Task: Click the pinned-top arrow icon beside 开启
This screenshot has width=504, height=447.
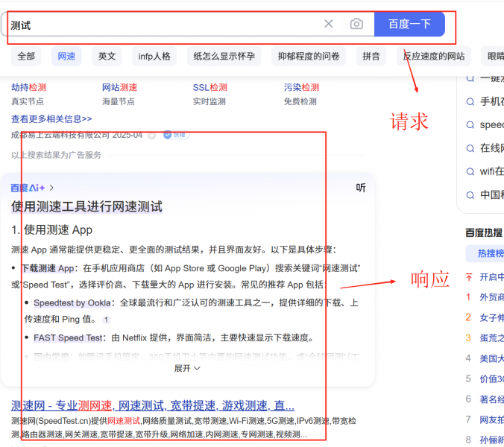Action: (469, 277)
